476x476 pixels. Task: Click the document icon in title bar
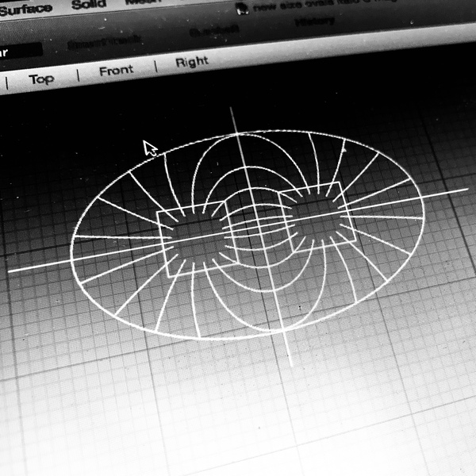[x=242, y=9]
